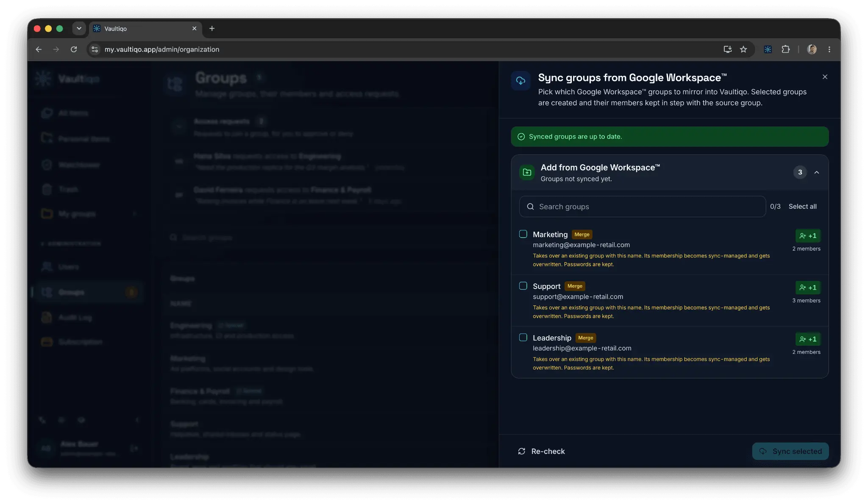The width and height of the screenshot is (868, 504).
Task: Click the Merge tag next to Marketing
Action: (x=582, y=235)
